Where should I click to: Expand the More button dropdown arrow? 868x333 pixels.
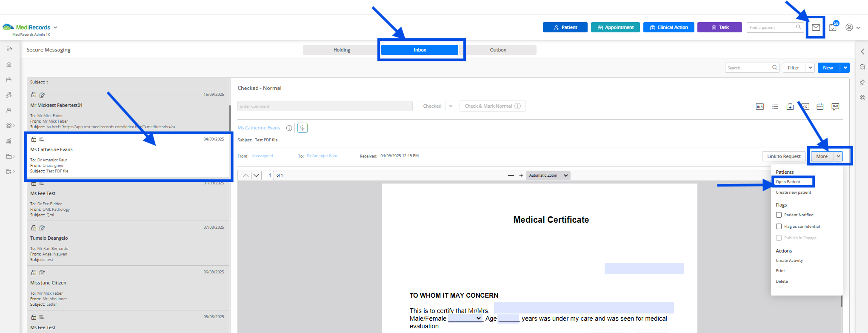[838, 156]
